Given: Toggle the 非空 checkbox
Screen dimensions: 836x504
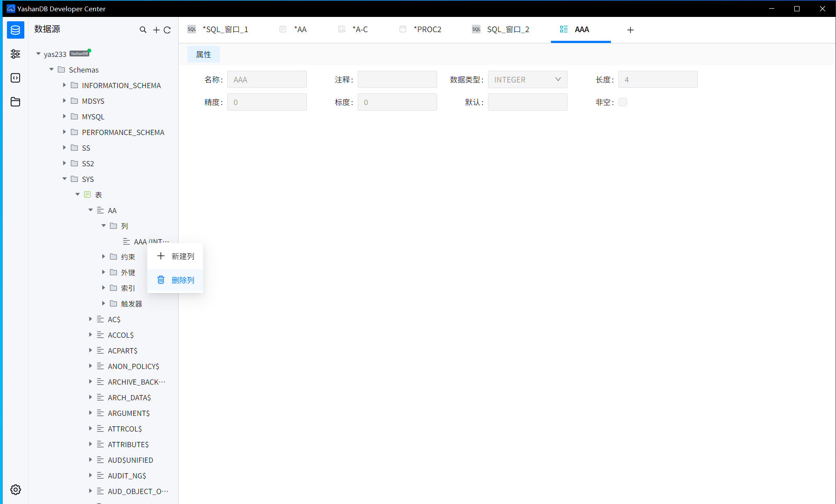Looking at the screenshot, I should click(x=623, y=102).
